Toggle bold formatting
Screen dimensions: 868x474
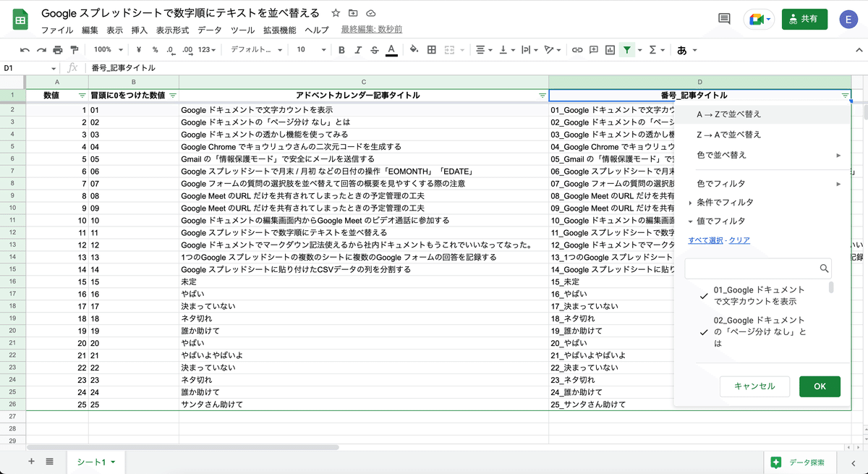[x=341, y=50]
